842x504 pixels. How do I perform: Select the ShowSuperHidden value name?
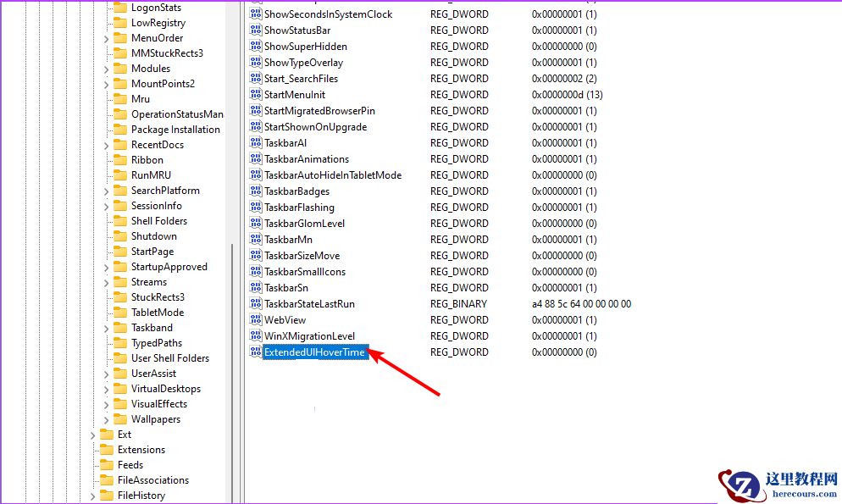pos(306,46)
